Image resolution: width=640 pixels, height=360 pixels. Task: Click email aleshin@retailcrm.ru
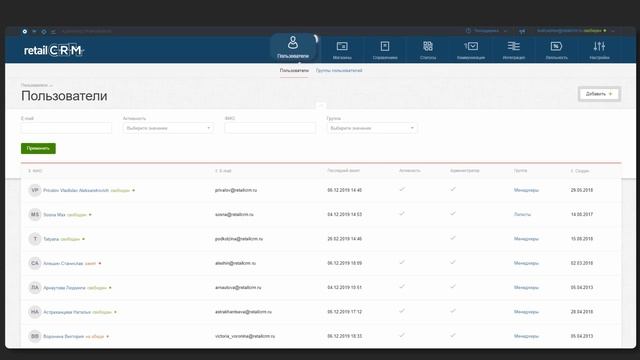point(236,263)
